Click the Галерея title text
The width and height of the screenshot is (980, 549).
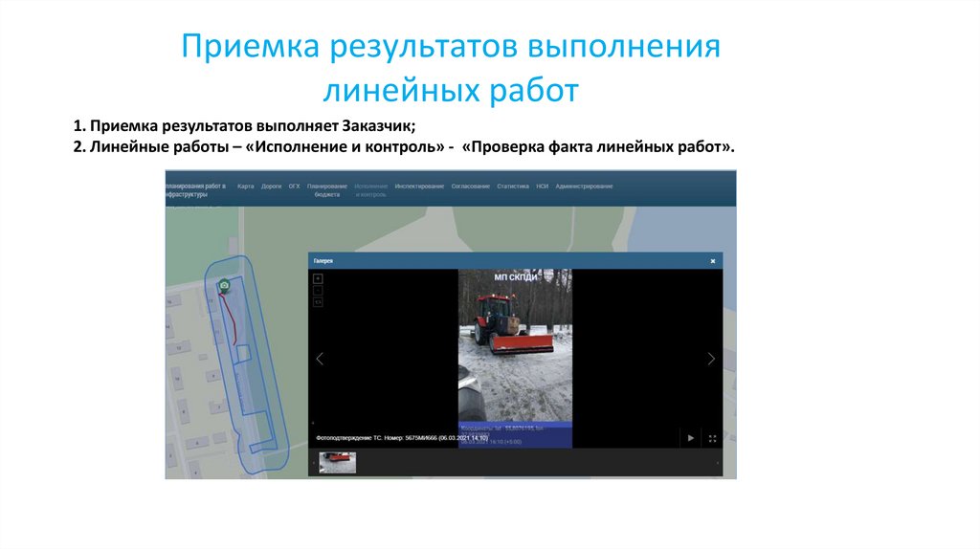pyautogui.click(x=323, y=261)
